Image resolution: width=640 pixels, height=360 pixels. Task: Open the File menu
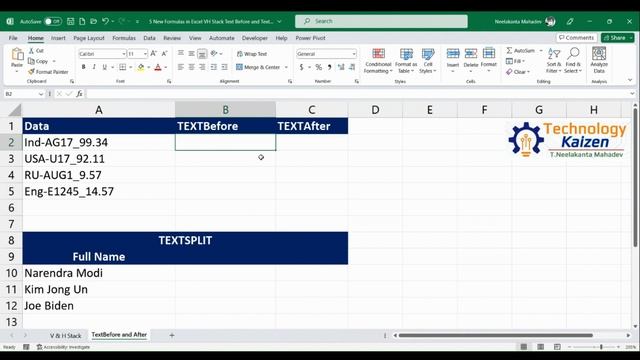click(13, 38)
